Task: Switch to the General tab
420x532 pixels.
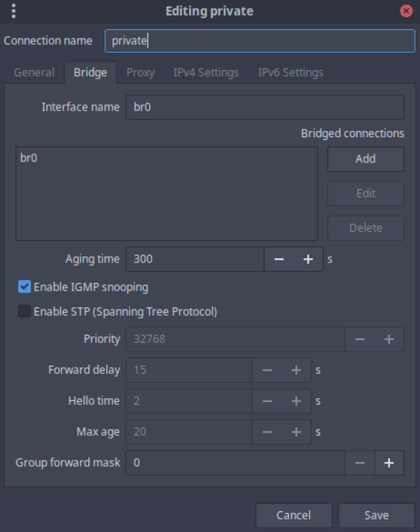Action: (x=34, y=73)
